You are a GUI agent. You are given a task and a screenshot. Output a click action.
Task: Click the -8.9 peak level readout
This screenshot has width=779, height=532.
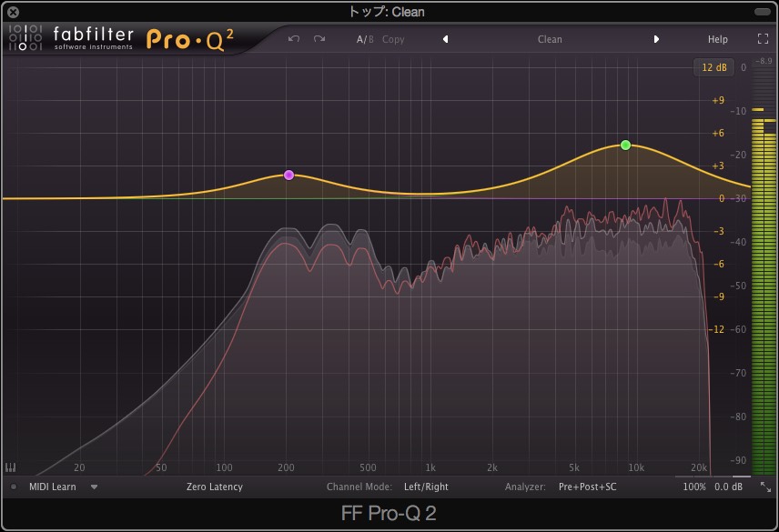(764, 61)
